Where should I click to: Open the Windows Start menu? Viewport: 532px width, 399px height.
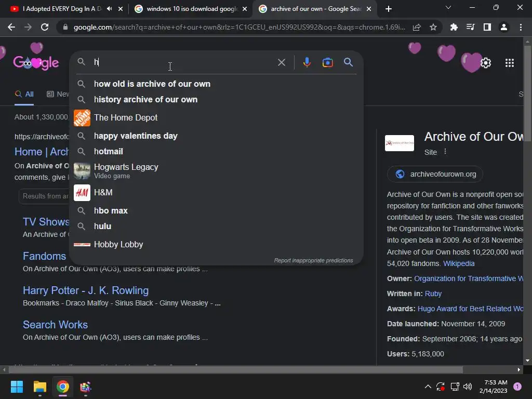pos(17,387)
